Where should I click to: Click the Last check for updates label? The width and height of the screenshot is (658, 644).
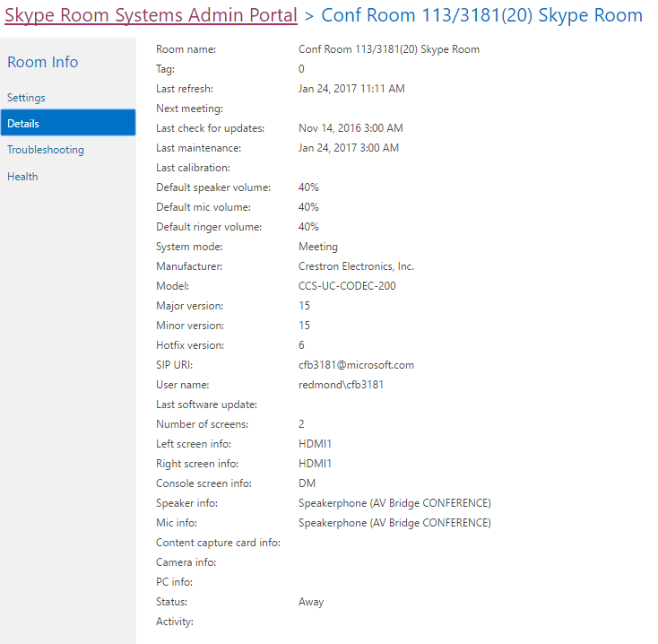pos(211,128)
